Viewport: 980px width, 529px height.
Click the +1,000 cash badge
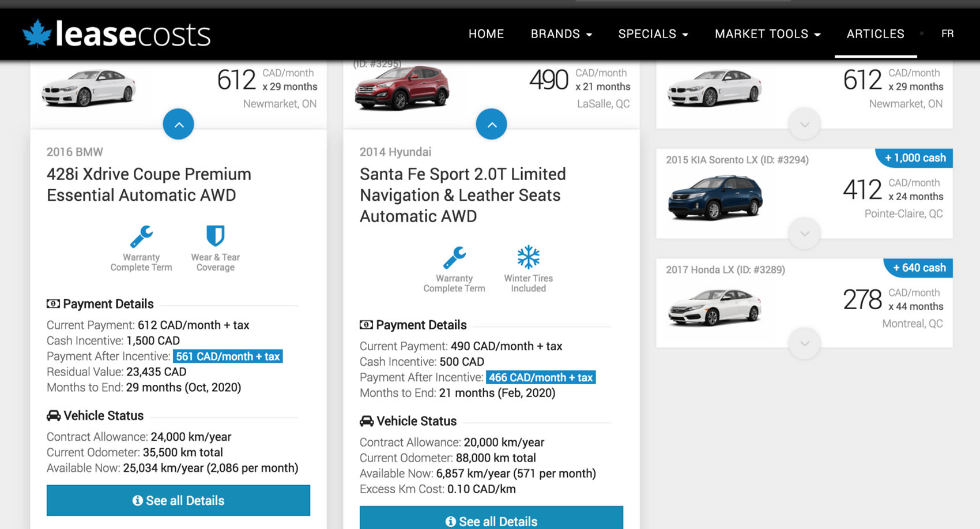(914, 158)
